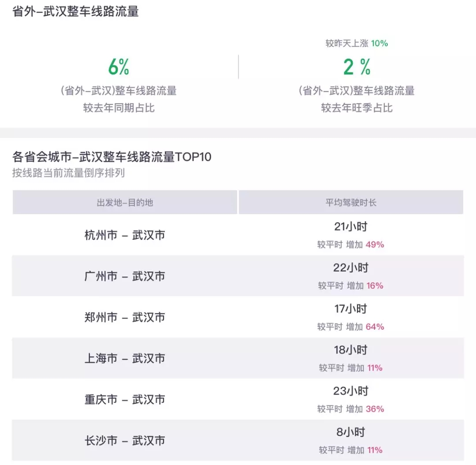Open the 广州市 – 武汉市 route row
Image resolution: width=476 pixels, height=465 pixels.
125,276
